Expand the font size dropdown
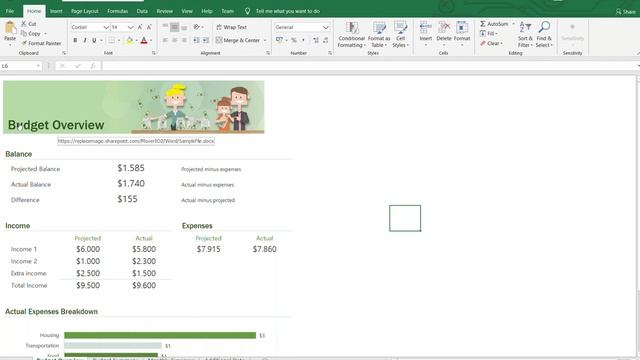Screen dimensions: 640x360 (x=130, y=27)
